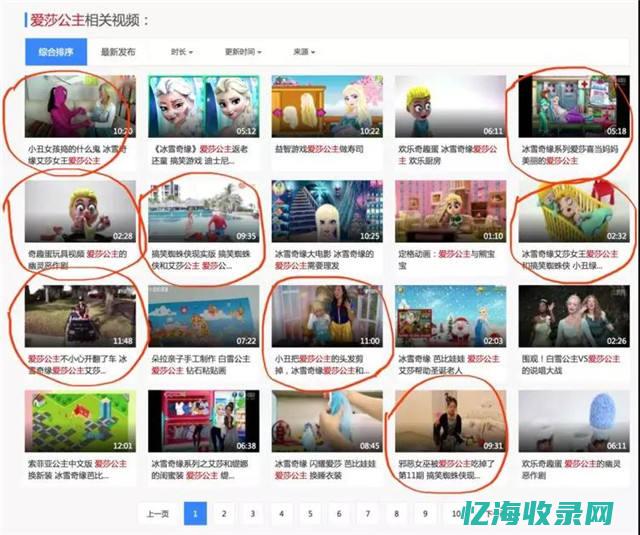Go to page 2
The image size is (640, 535).
(224, 514)
